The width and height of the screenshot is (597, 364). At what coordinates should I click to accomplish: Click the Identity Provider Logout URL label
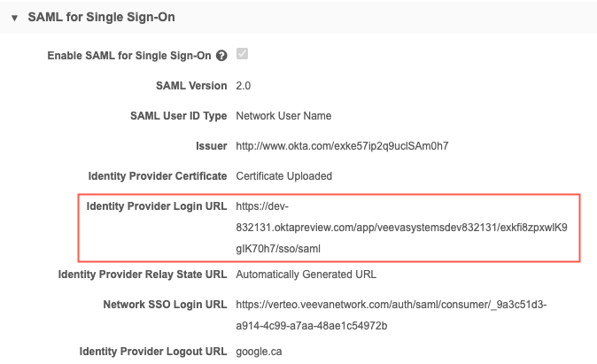pos(153,351)
